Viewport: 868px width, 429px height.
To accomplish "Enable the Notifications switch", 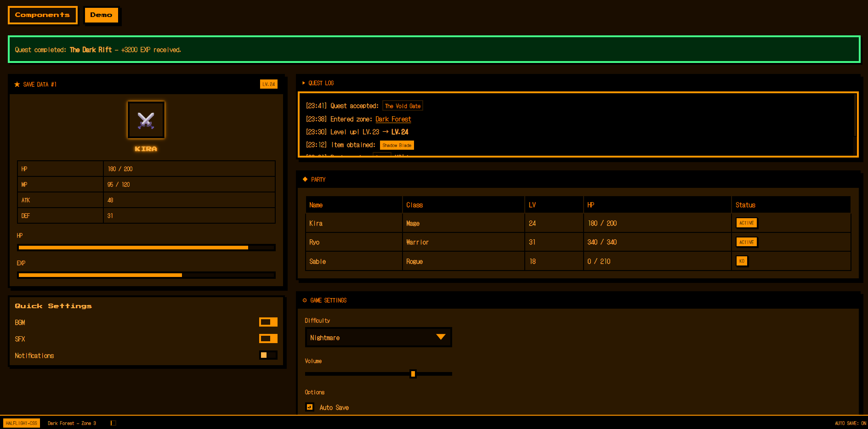I will coord(268,355).
